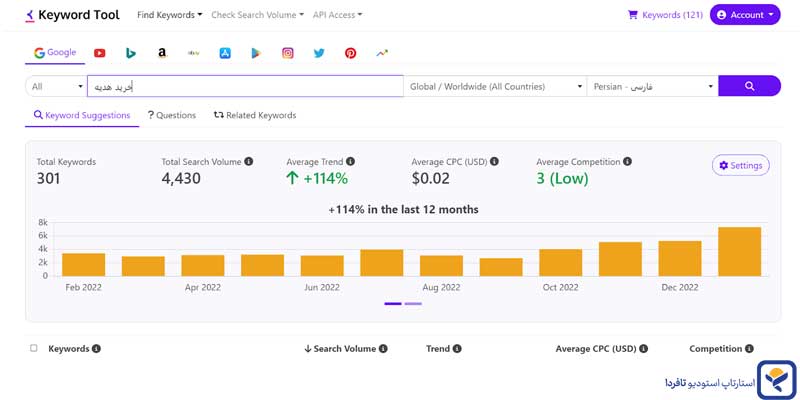800x400 pixels.
Task: Tick the select-all Keywords checkbox
Action: (x=34, y=349)
